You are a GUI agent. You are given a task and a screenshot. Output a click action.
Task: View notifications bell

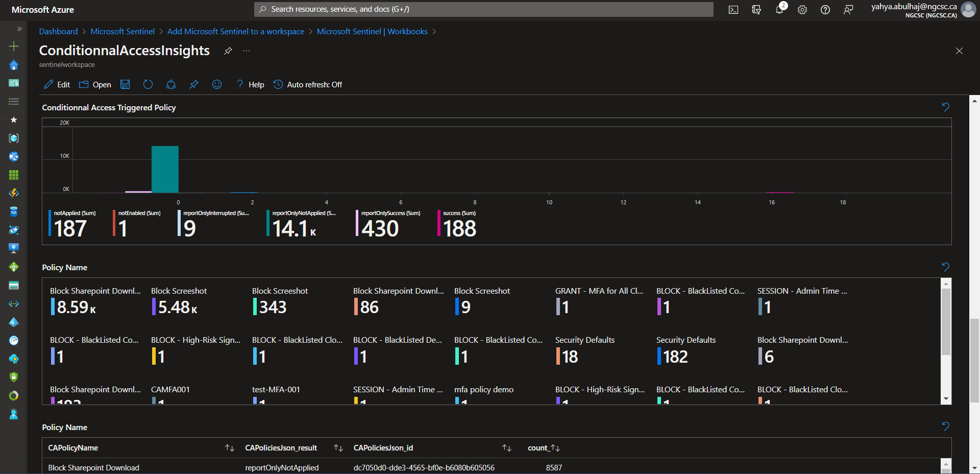[x=779, y=10]
